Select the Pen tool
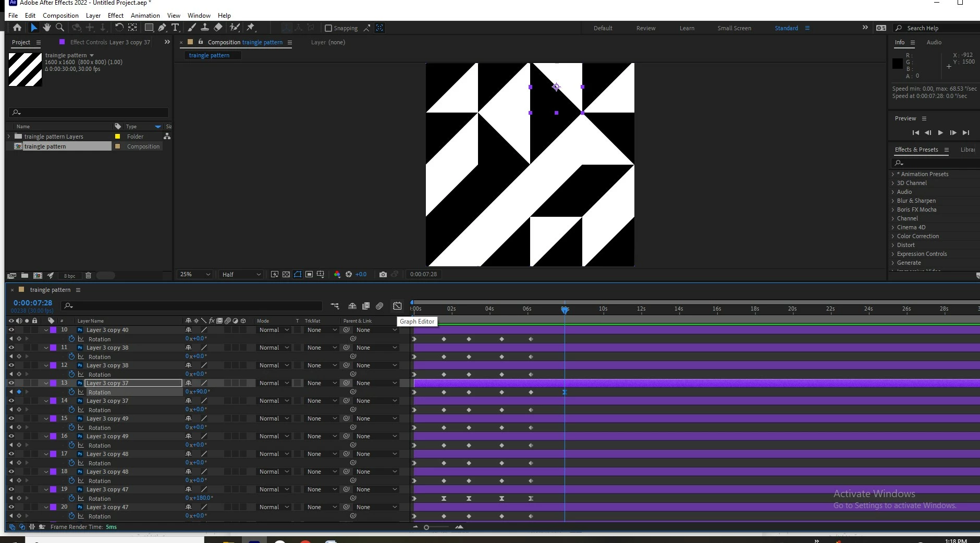 point(162,28)
